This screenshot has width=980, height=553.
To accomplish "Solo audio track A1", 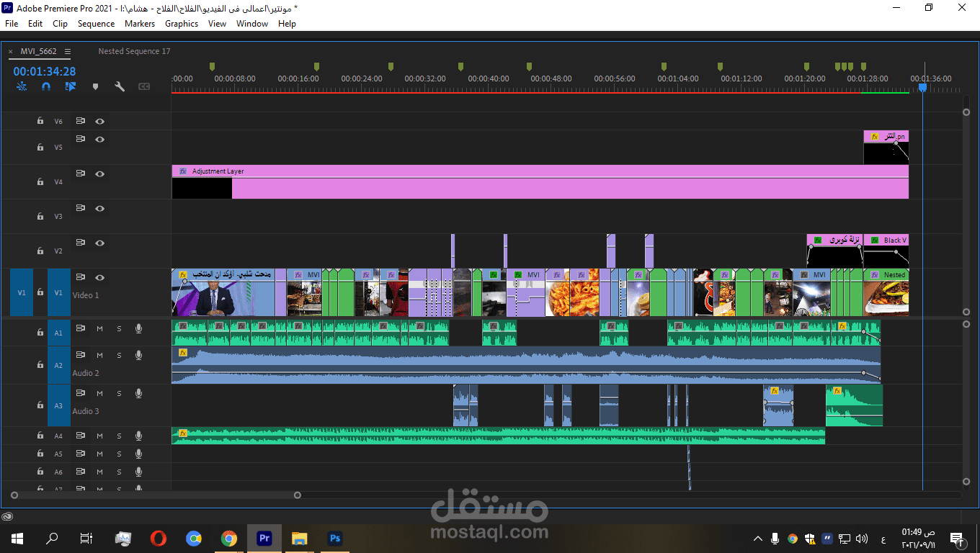I will pyautogui.click(x=119, y=329).
